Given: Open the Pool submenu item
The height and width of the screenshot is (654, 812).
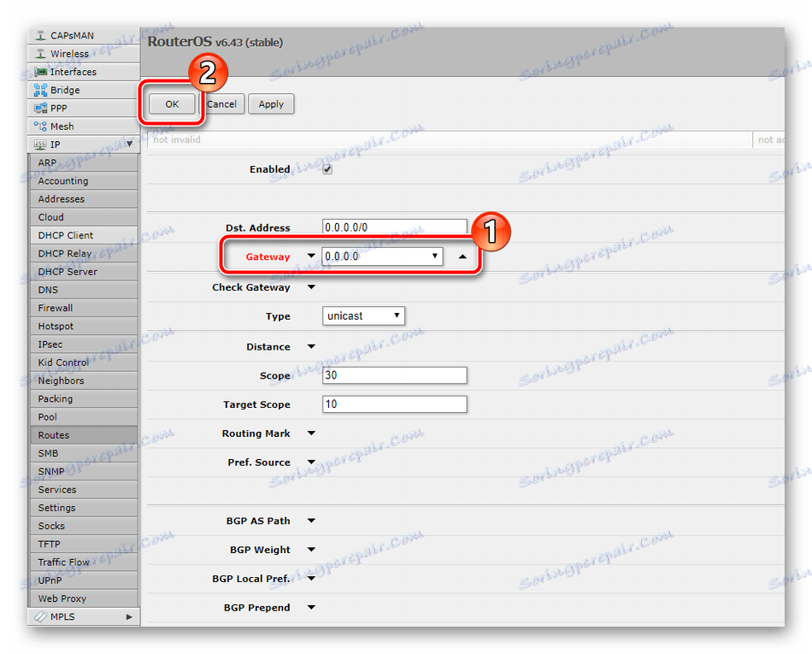Looking at the screenshot, I should 85,417.
